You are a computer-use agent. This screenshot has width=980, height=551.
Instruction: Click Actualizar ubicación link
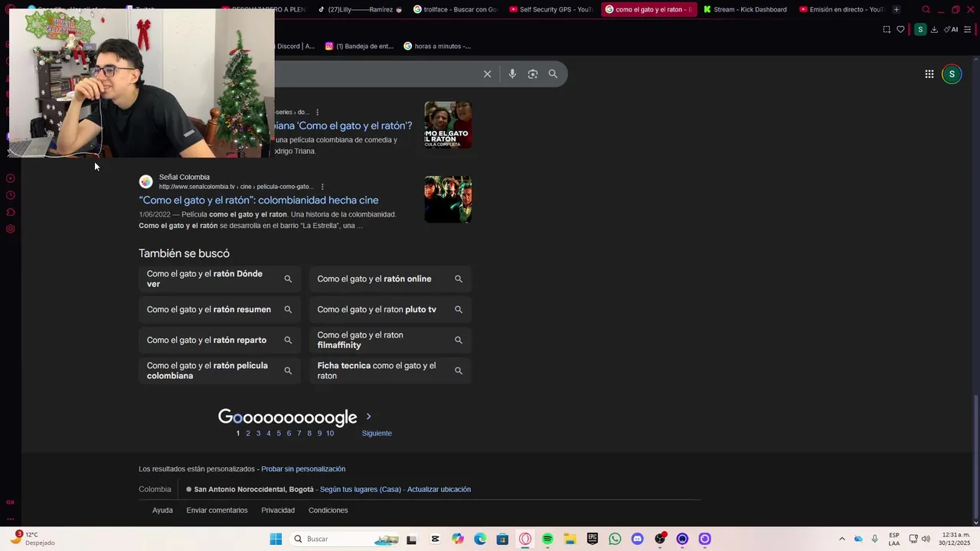439,490
